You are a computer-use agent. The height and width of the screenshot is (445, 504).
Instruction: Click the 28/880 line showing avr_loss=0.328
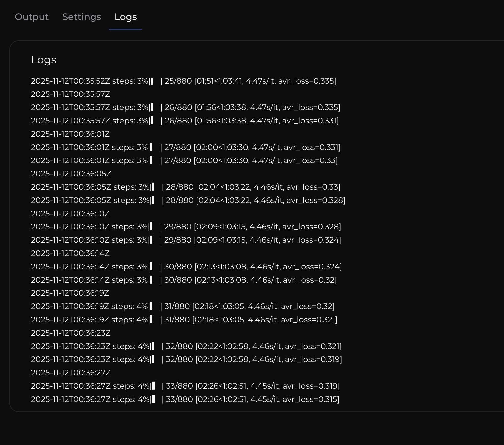188,200
